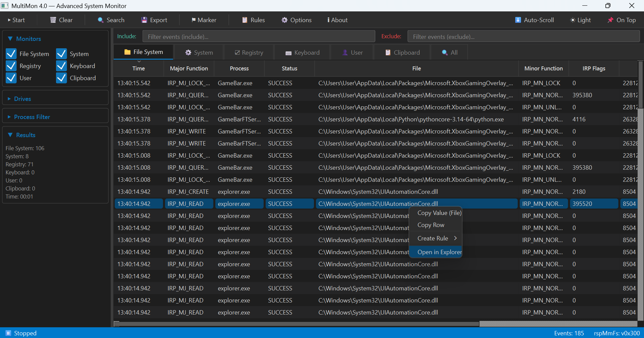644x338 pixels.
Task: Sort by the Time column header
Action: [139, 68]
